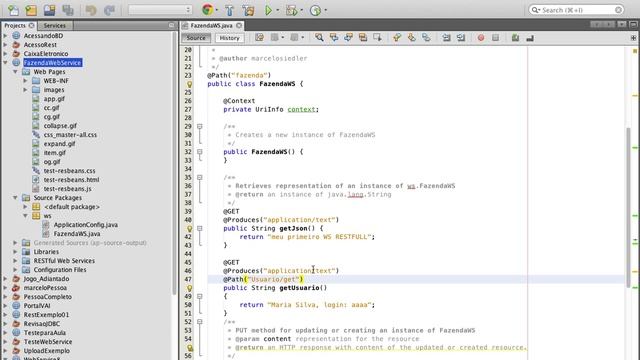Click the Redo arrow icon

(109, 10)
